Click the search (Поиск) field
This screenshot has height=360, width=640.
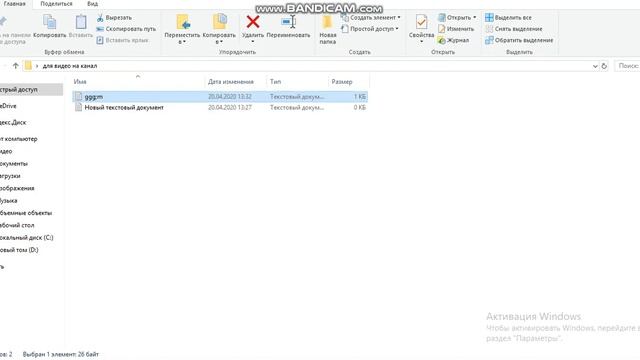pyautogui.click(x=627, y=66)
